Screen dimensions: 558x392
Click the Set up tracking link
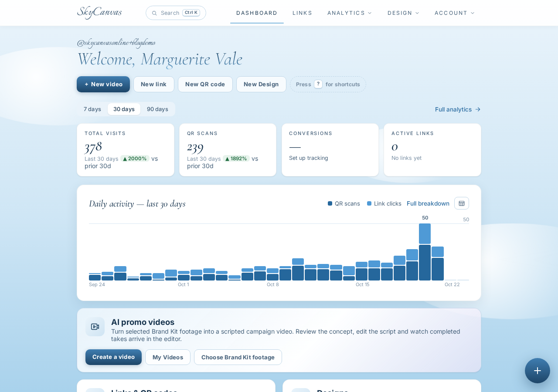coord(309,158)
